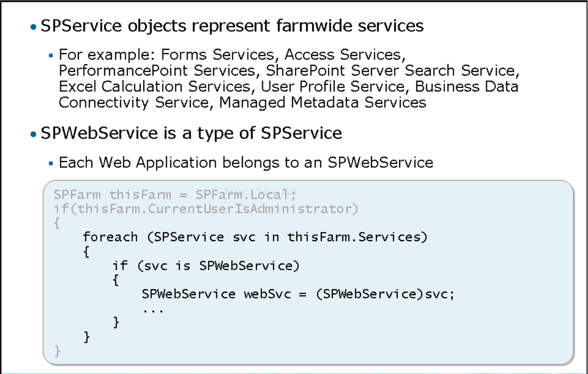Select the text "SPWebService is a type of SPService"
The height and width of the screenshot is (374, 588).
[191, 133]
